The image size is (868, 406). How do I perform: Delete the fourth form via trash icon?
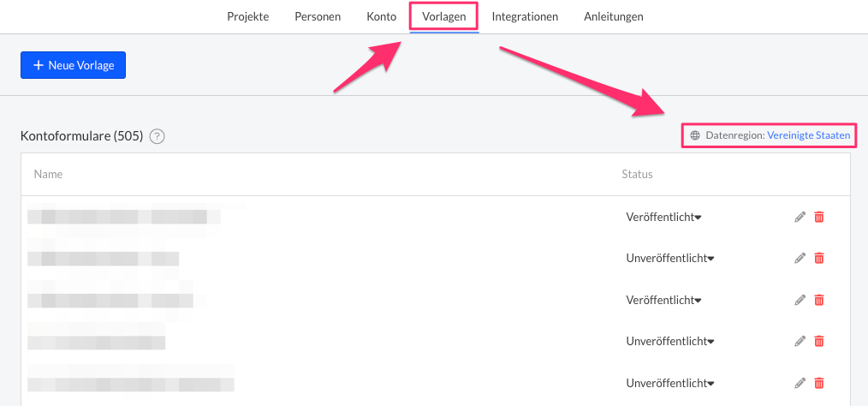(x=819, y=341)
